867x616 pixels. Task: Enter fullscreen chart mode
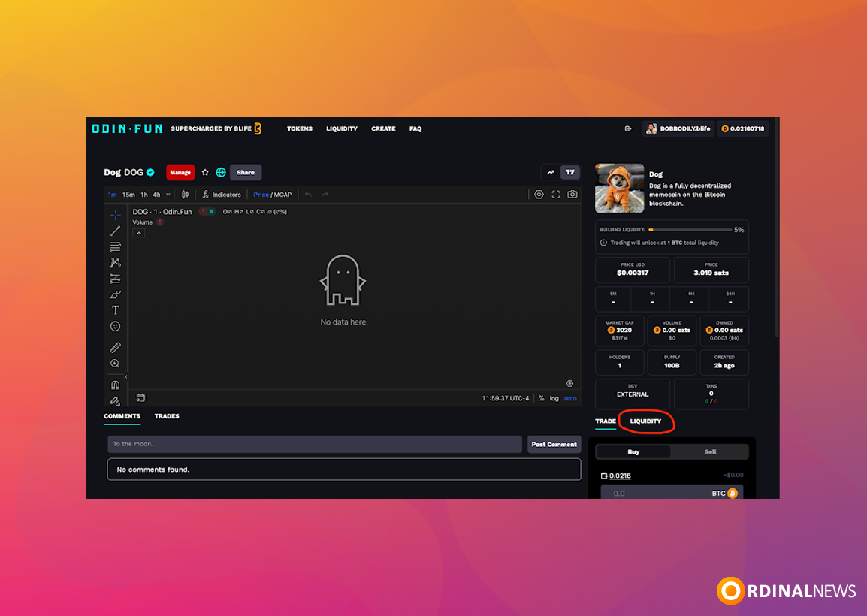click(x=556, y=194)
